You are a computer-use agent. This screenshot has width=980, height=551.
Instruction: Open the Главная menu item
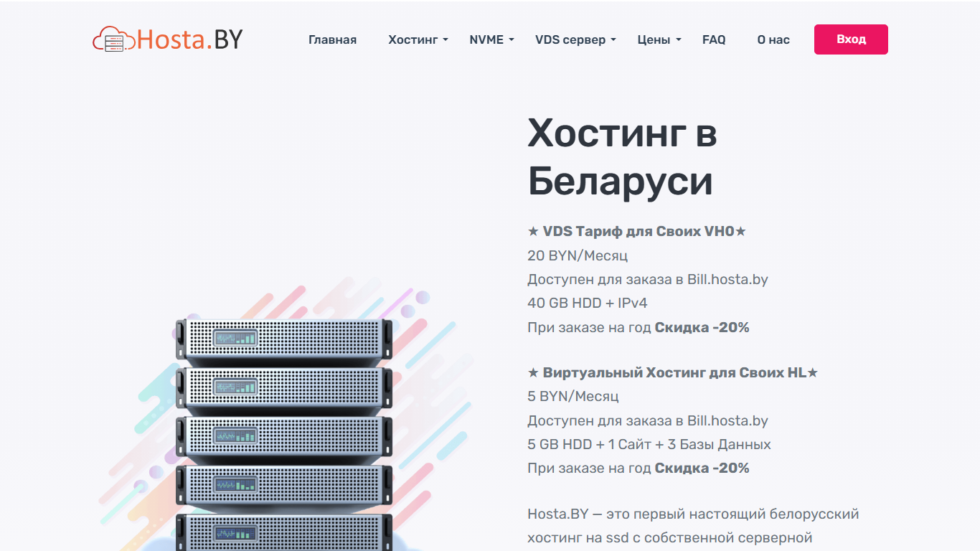(332, 40)
